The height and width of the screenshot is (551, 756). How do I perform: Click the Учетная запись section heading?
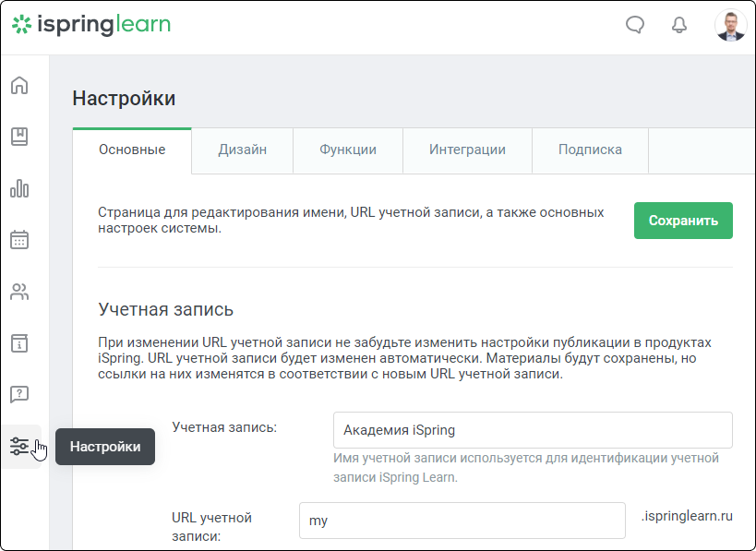click(x=166, y=309)
